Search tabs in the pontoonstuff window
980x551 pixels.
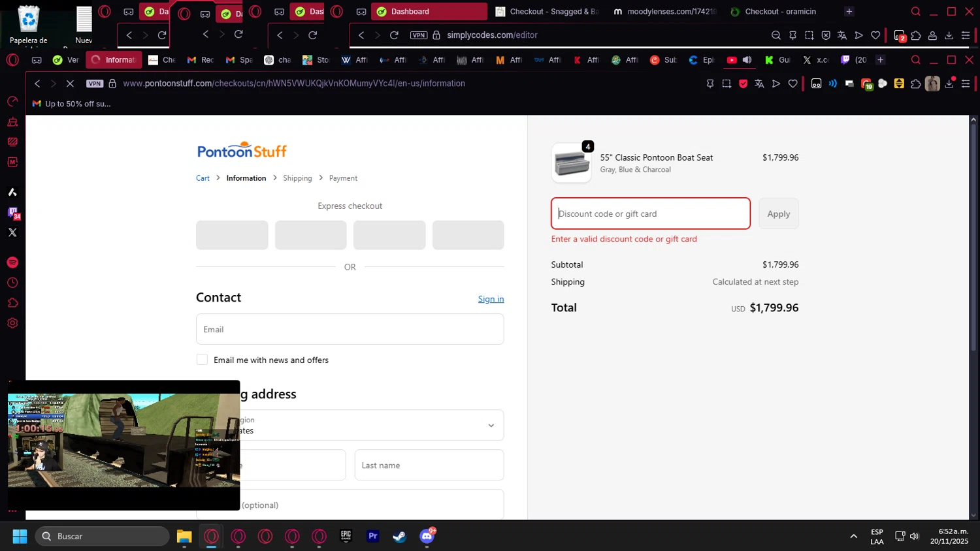click(x=916, y=60)
